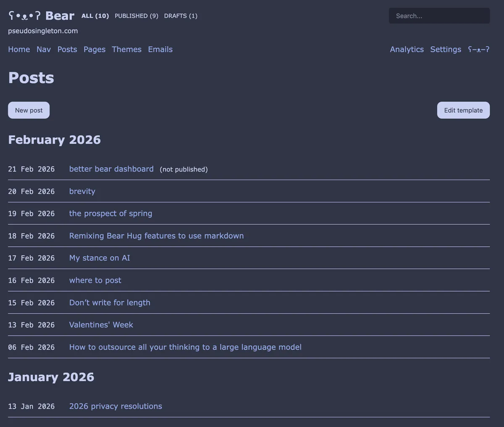Click the sleeping bear icon beside Settings
The width and height of the screenshot is (504, 427).
tap(479, 50)
